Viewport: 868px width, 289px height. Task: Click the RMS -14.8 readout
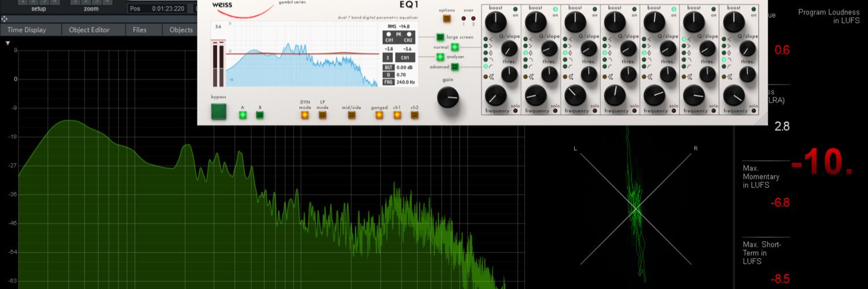[399, 27]
